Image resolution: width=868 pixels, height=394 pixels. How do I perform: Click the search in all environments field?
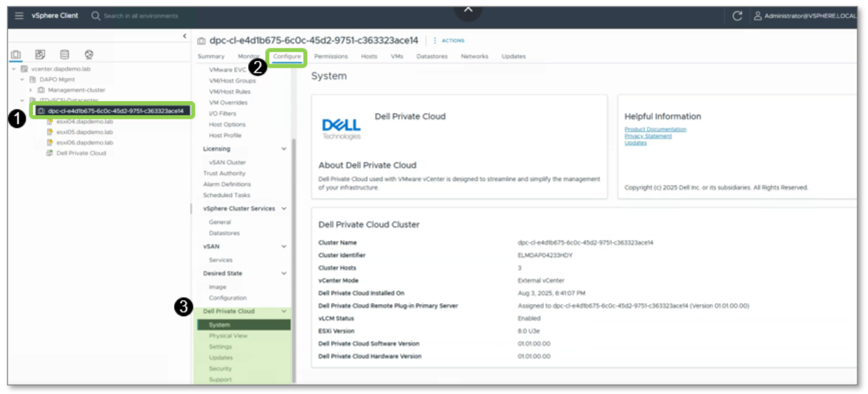pos(140,16)
